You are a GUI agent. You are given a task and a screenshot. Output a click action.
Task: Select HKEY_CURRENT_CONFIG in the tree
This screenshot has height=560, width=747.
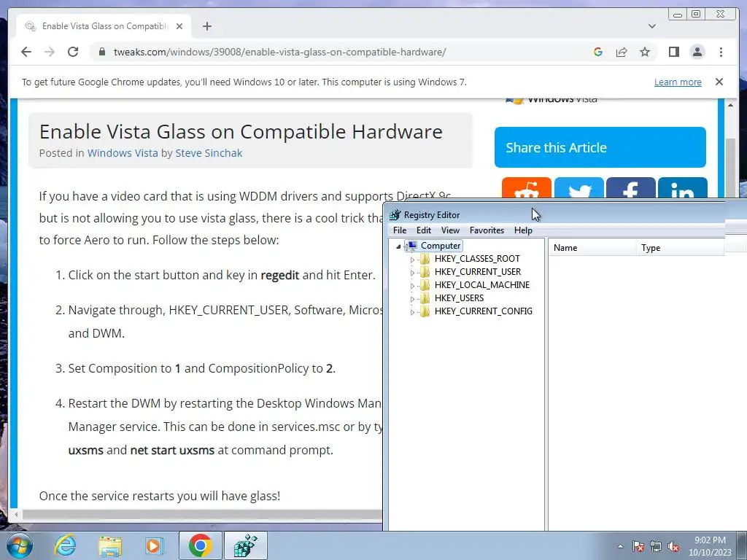[483, 311]
